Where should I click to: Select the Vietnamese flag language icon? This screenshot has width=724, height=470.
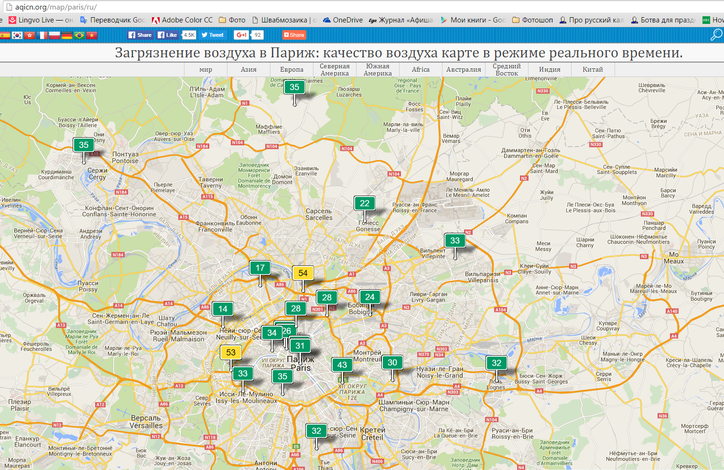pyautogui.click(x=92, y=35)
